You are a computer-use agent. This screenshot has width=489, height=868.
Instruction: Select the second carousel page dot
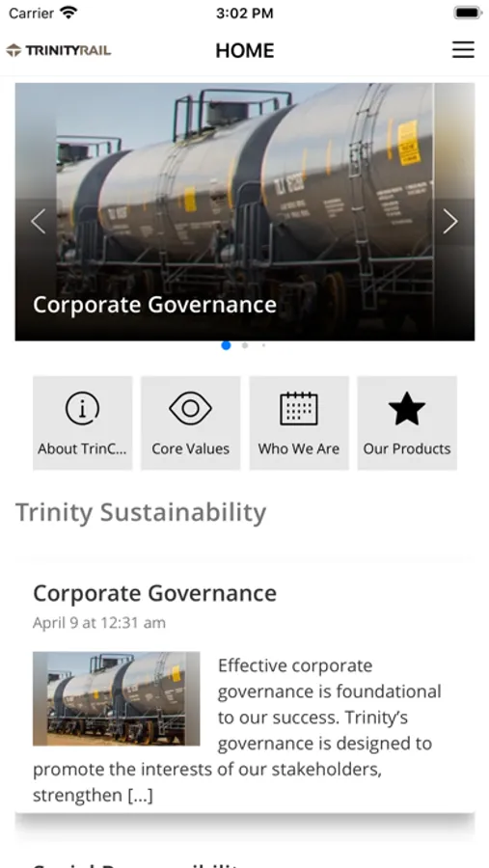click(x=245, y=345)
